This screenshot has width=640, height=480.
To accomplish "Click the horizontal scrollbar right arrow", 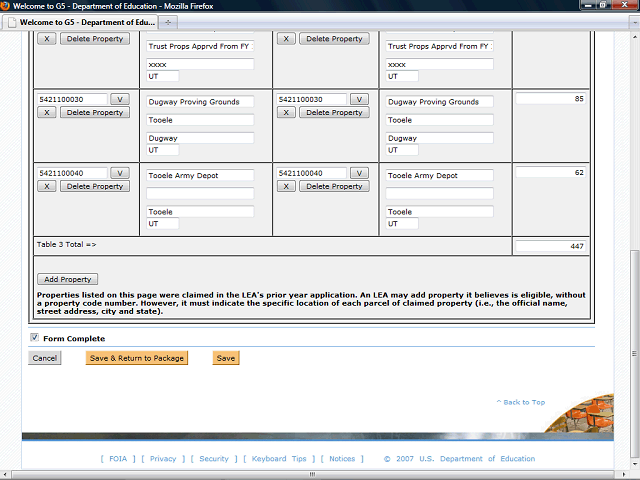I will pos(626,474).
